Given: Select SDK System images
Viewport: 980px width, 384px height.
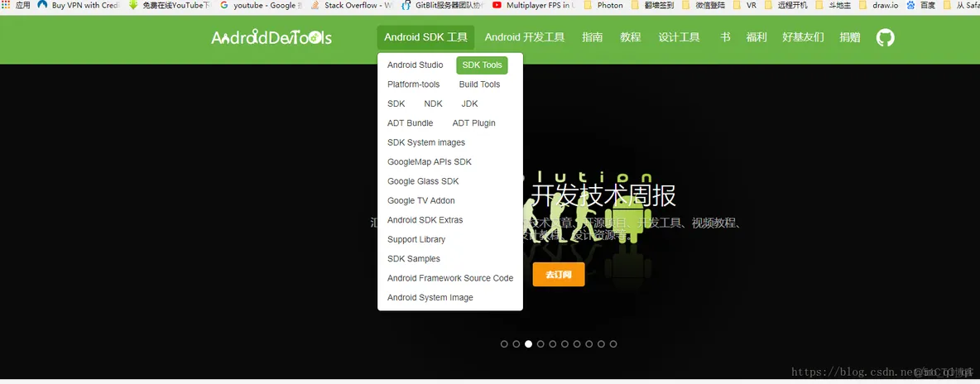Looking at the screenshot, I should tap(426, 142).
